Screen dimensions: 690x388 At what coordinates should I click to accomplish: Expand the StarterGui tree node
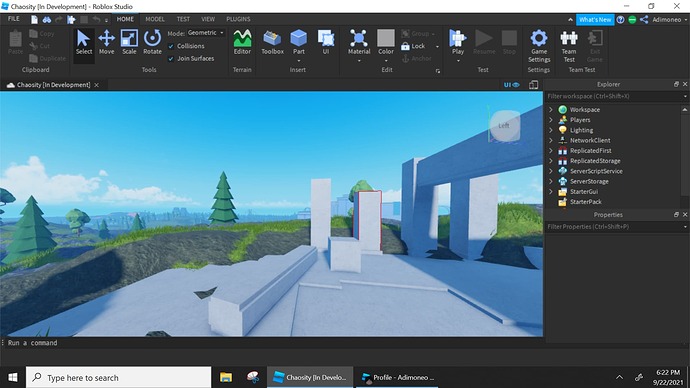tap(551, 191)
